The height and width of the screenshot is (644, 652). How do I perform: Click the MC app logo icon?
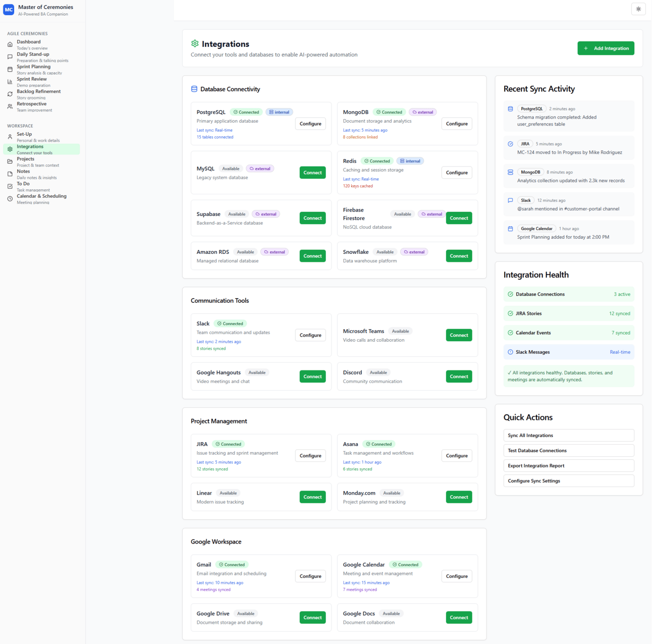[x=9, y=10]
